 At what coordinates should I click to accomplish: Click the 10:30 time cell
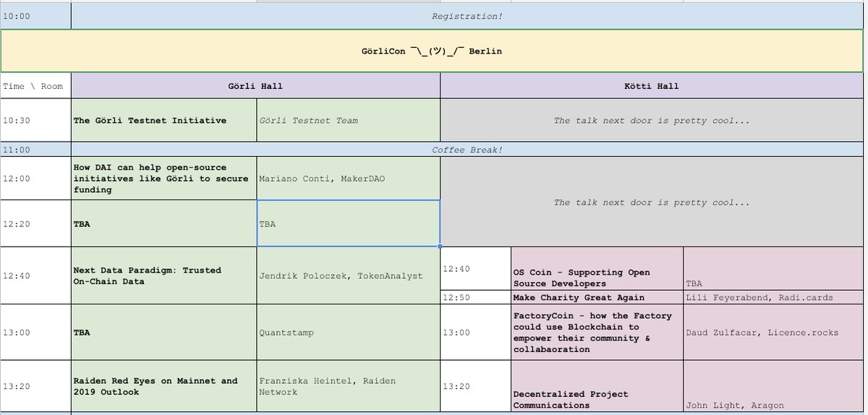(x=35, y=120)
